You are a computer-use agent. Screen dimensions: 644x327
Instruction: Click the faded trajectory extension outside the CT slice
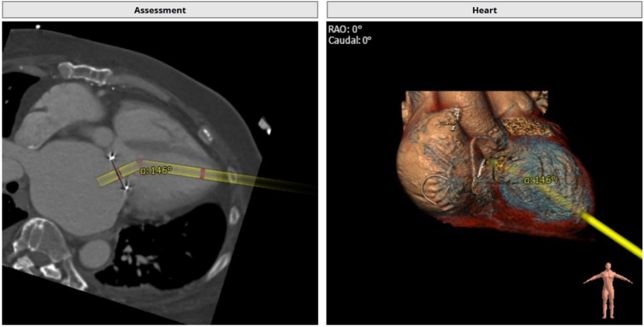click(292, 186)
